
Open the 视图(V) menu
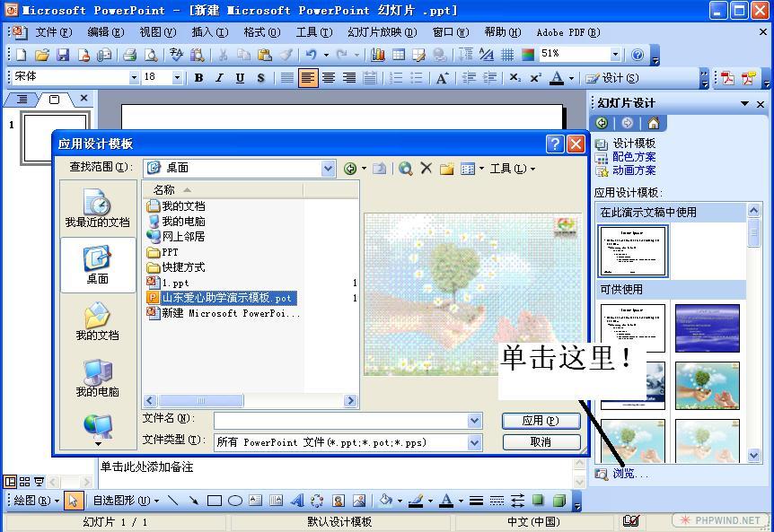coord(157,32)
